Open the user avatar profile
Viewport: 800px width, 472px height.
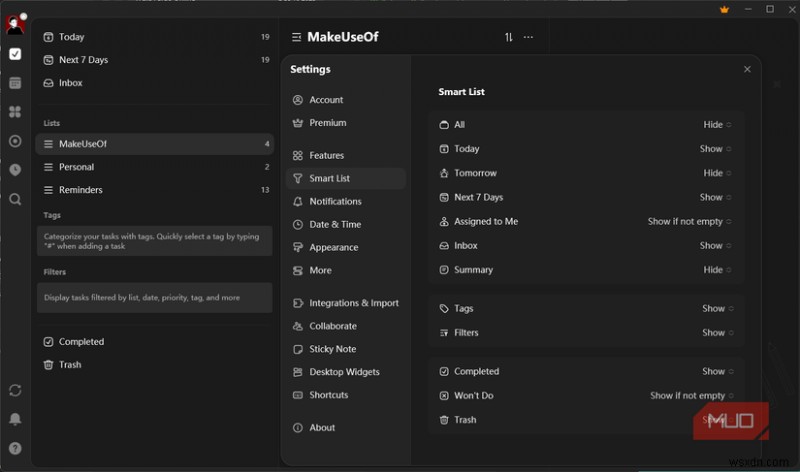tap(15, 24)
